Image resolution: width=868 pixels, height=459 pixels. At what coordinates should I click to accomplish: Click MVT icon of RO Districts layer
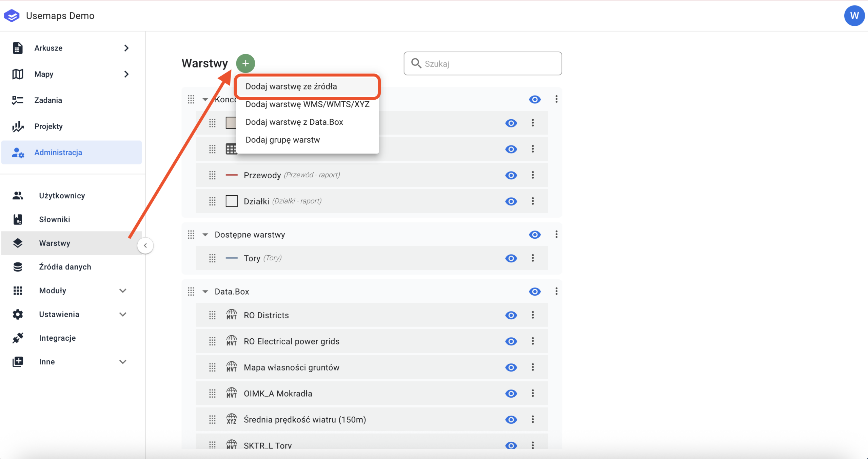coord(232,315)
